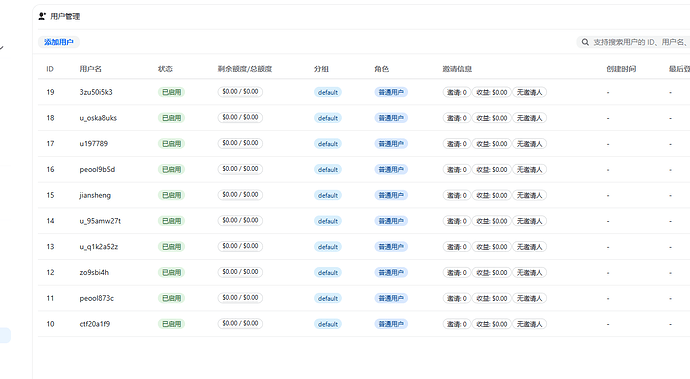The width and height of the screenshot is (690, 379).
Task: Click 已启用 status tag for ctf20a1f9
Action: tap(171, 324)
